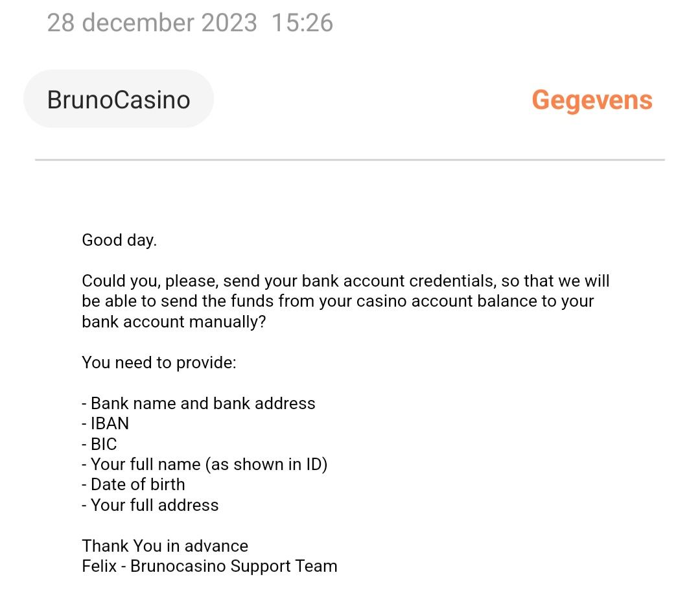The height and width of the screenshot is (603, 700).
Task: Click the word 'december' in the date
Action: pyautogui.click(x=137, y=23)
